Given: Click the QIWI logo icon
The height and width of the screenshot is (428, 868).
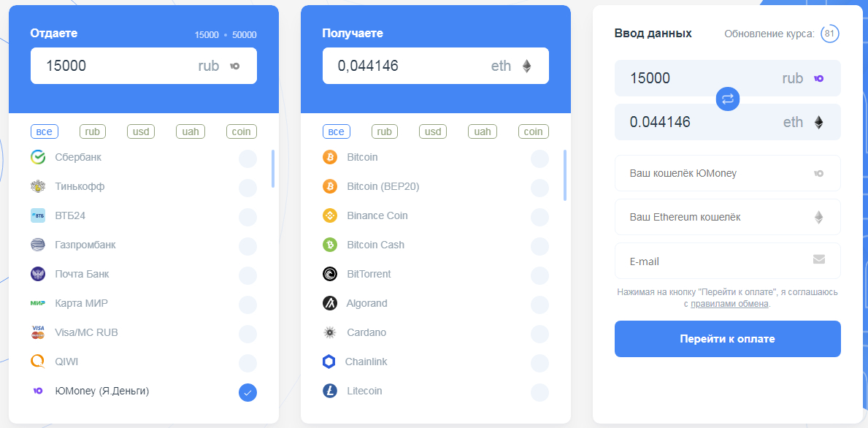Looking at the screenshot, I should [x=38, y=362].
